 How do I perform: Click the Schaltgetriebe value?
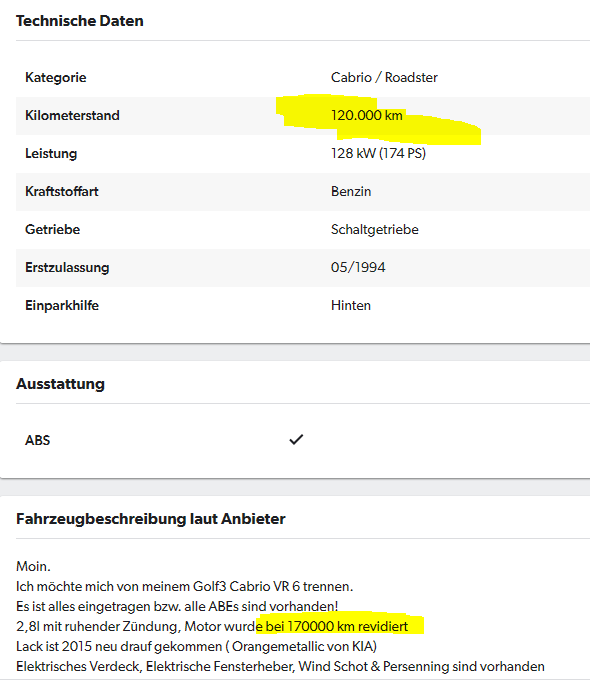coord(375,229)
